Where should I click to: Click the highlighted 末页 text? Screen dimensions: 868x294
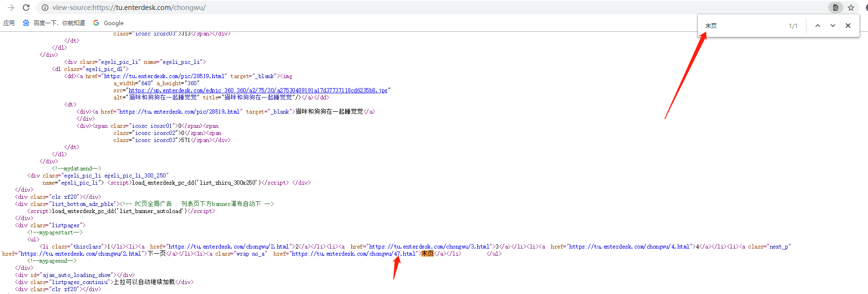(x=427, y=254)
